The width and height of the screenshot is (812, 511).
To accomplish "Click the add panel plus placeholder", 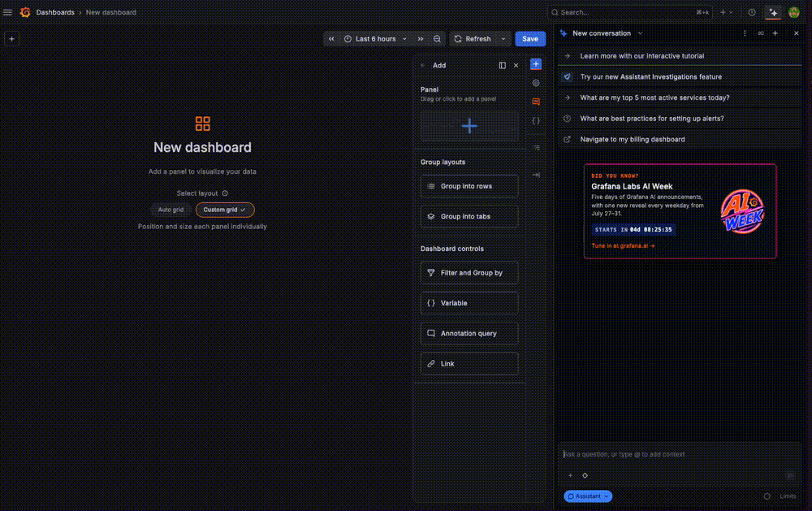I will click(x=469, y=126).
